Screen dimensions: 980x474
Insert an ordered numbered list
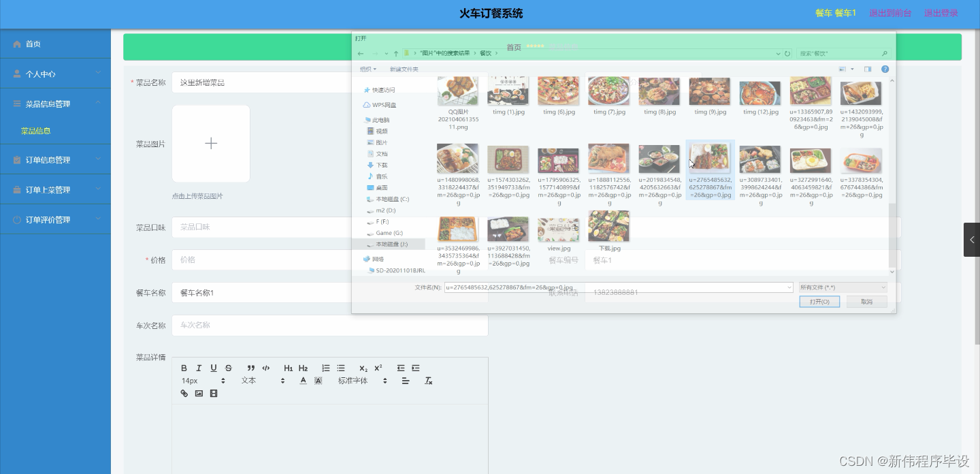pos(326,368)
